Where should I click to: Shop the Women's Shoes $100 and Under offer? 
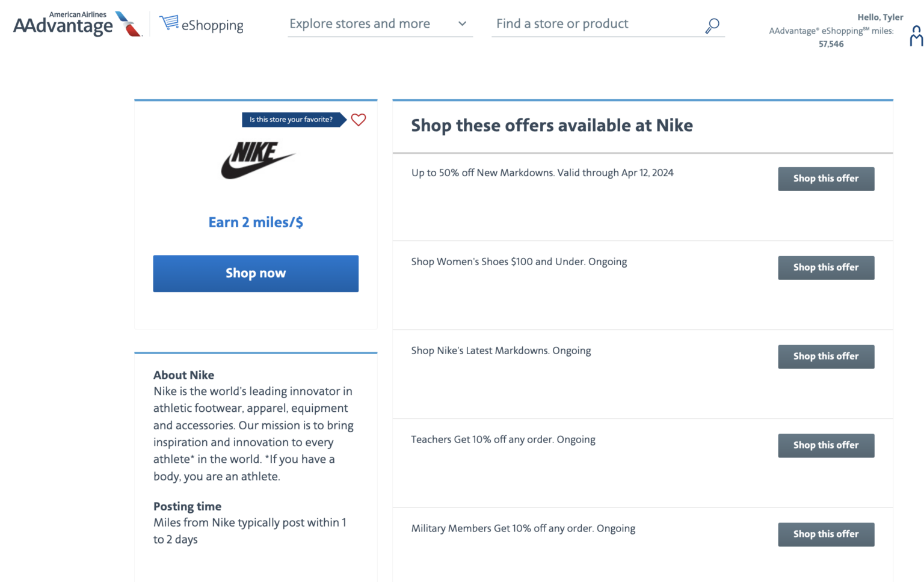(x=825, y=268)
